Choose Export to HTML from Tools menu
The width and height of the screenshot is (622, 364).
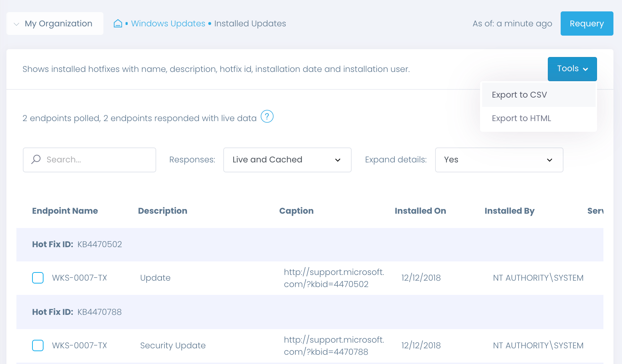(521, 118)
